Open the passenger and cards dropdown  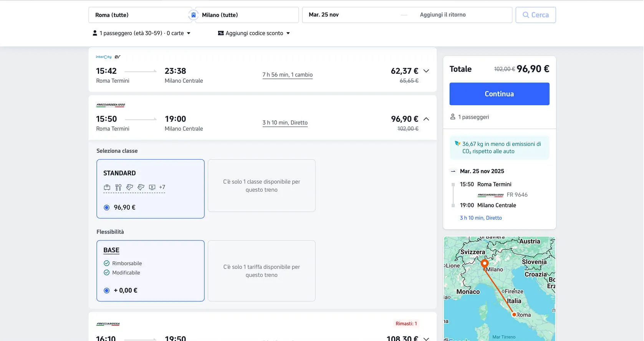[141, 33]
